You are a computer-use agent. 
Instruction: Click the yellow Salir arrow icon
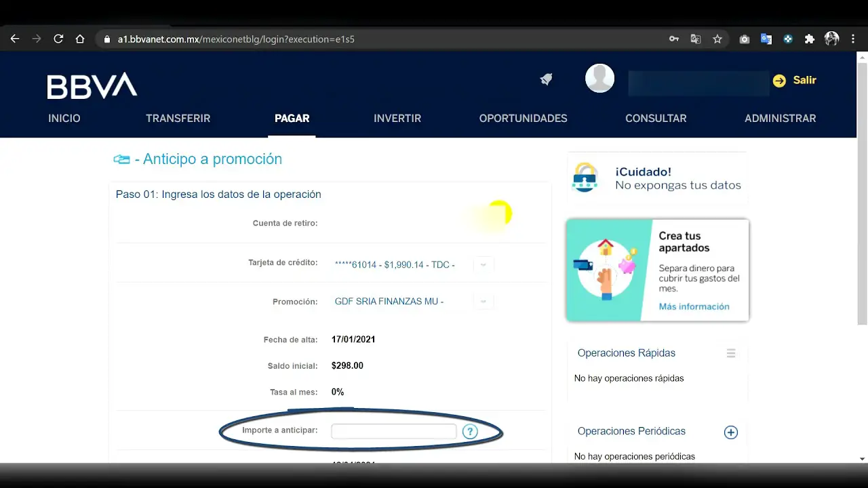[x=779, y=81]
